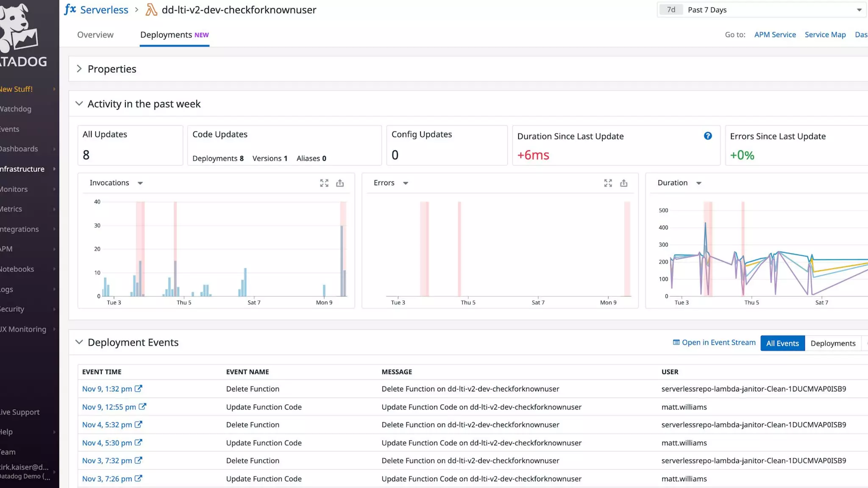Click the Mon 9 deployment marker in Invocations graph
This screenshot has width=868, height=488.
tap(343, 249)
